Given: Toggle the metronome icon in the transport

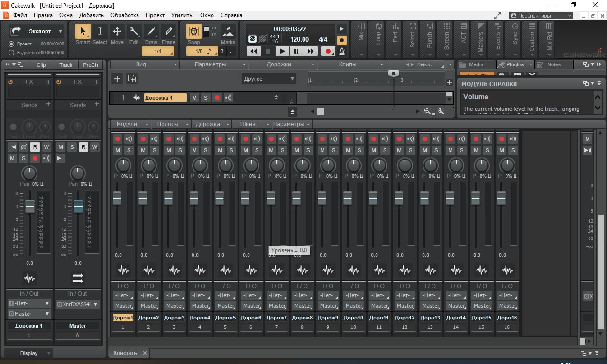Looking at the screenshot, I should click(x=342, y=51).
